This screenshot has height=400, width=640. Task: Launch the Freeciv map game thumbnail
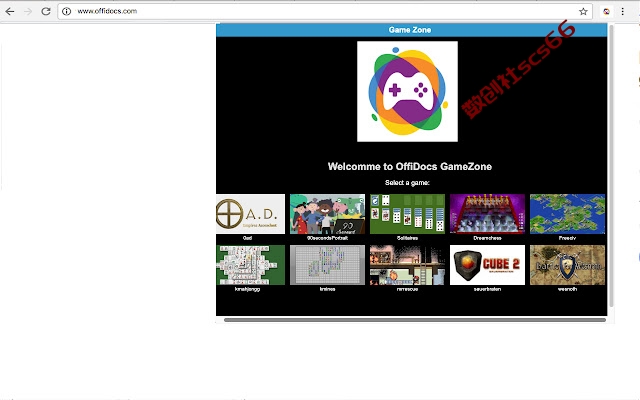point(567,214)
